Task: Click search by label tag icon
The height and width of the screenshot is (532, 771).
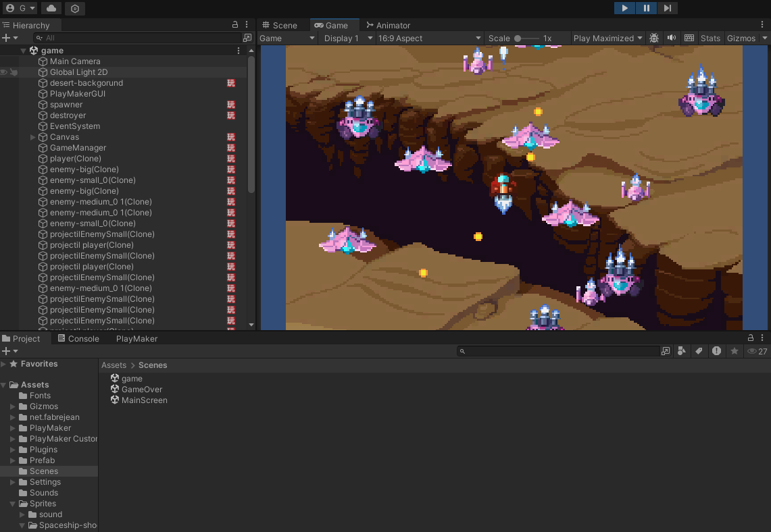Action: pos(699,351)
